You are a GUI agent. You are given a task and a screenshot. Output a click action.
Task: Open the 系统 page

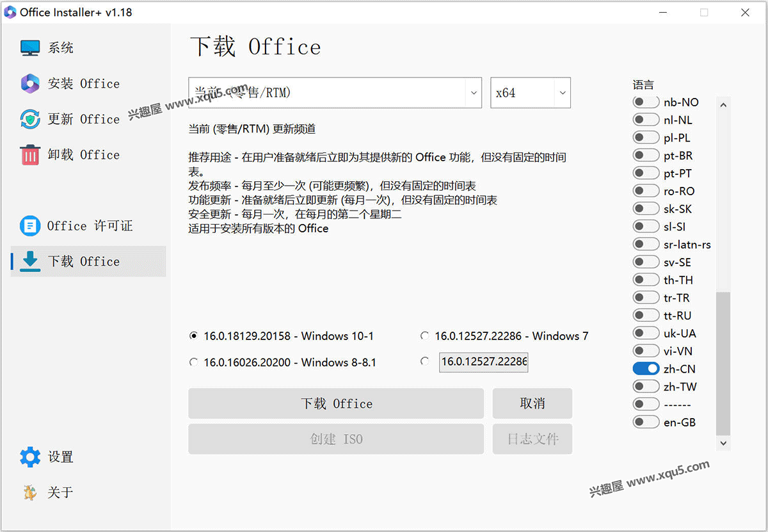(x=88, y=48)
